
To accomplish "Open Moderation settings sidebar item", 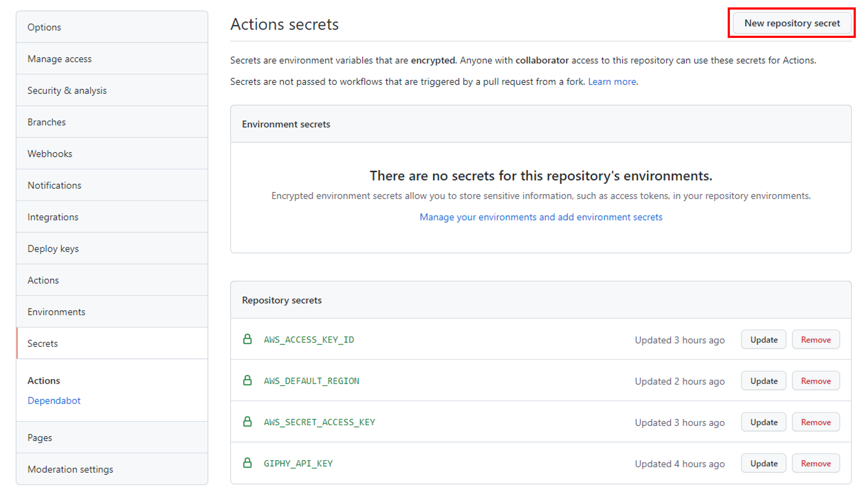I will [x=70, y=469].
